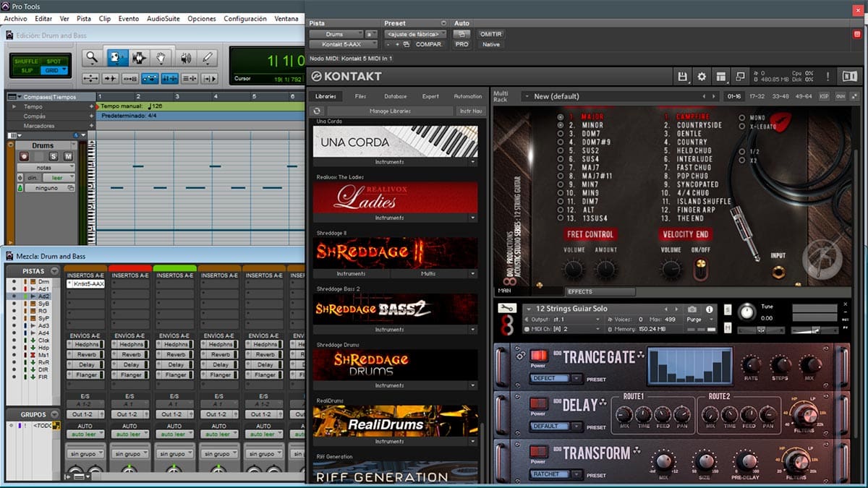868x488 pixels.
Task: Open Kontakt options gear icon
Action: pyautogui.click(x=701, y=76)
